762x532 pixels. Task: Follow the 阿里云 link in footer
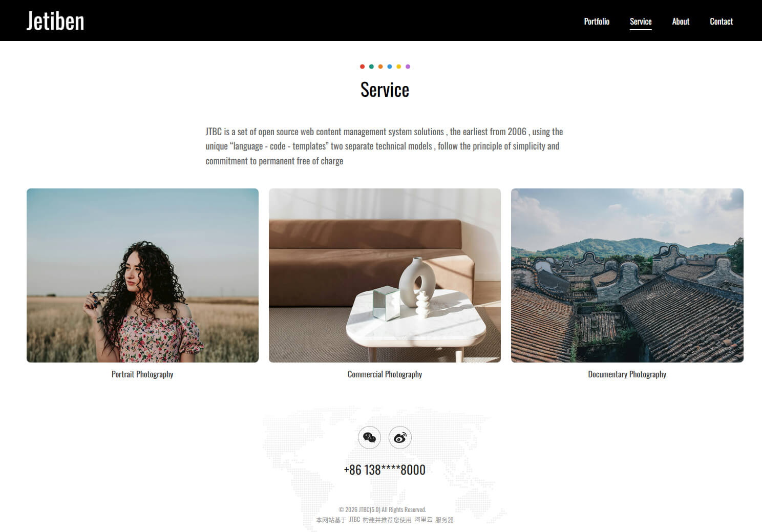(424, 520)
